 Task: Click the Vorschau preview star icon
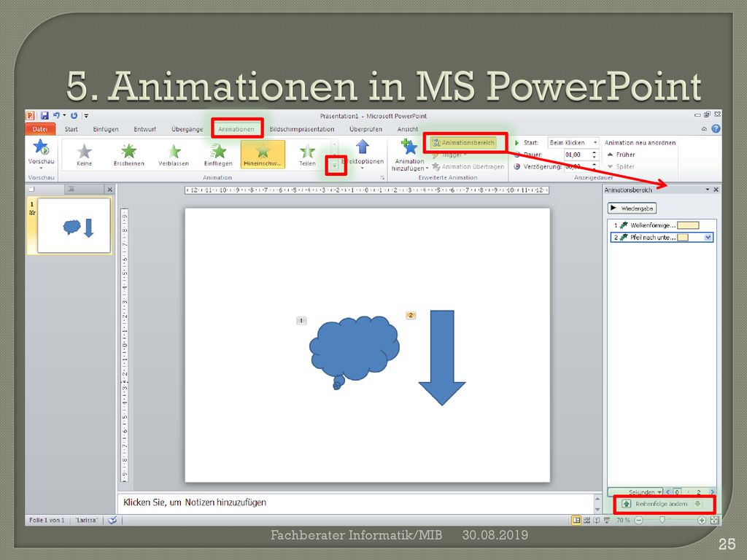[41, 147]
